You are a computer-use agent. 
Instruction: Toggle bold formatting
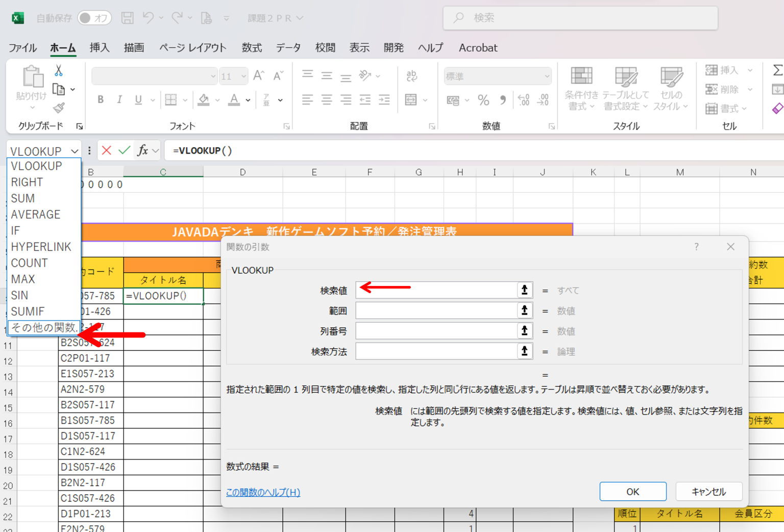click(100, 100)
